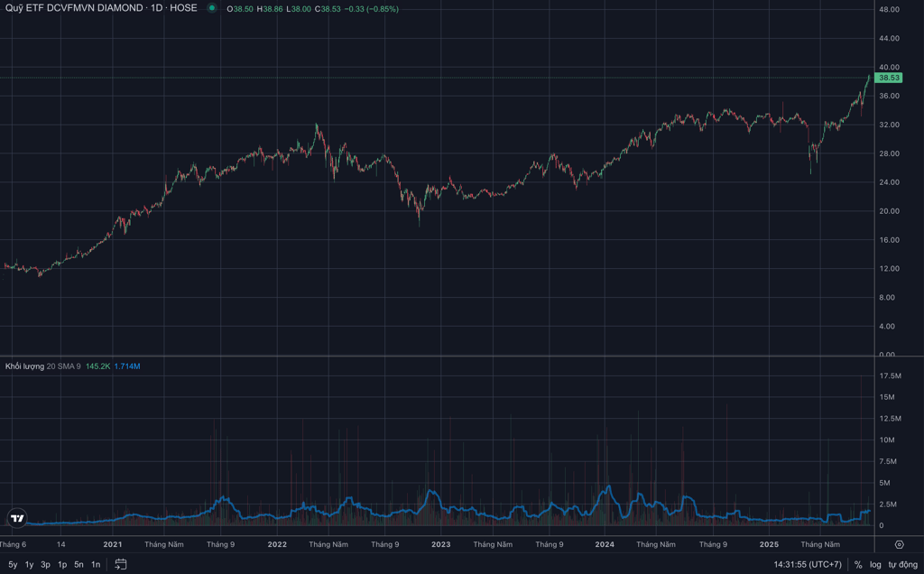
Task: Click the 32.00 price axis label
Action: pyautogui.click(x=889, y=125)
